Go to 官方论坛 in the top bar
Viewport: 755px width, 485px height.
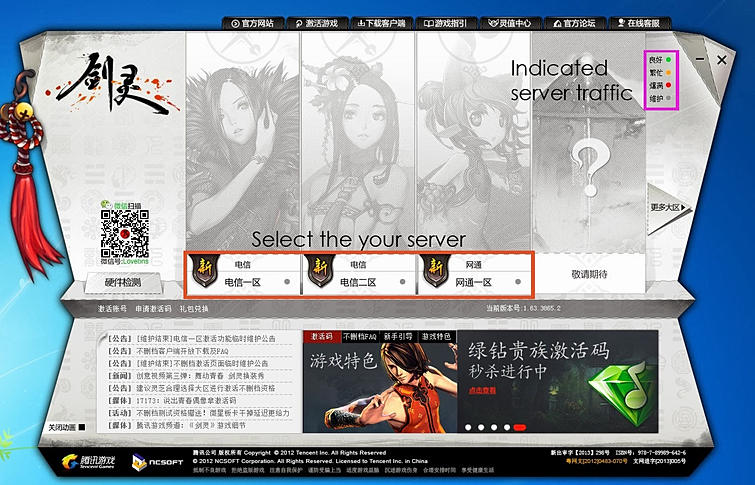tap(574, 23)
